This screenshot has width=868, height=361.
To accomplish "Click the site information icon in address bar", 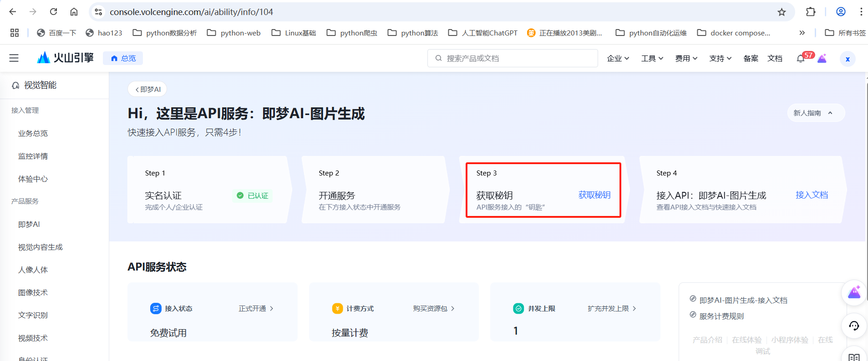I will tap(98, 12).
